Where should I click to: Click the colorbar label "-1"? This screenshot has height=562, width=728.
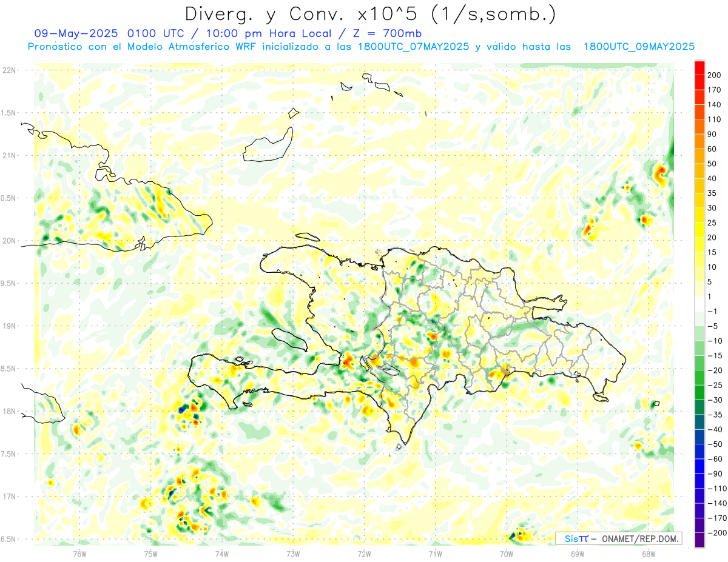712,311
